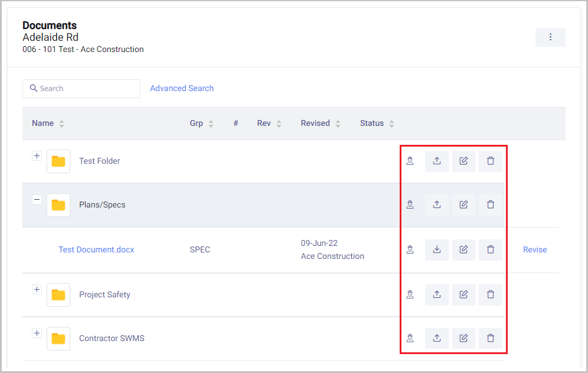Viewport: 588px width, 373px height.
Task: Collapse the Plans/Specs folder
Action: 37,200
